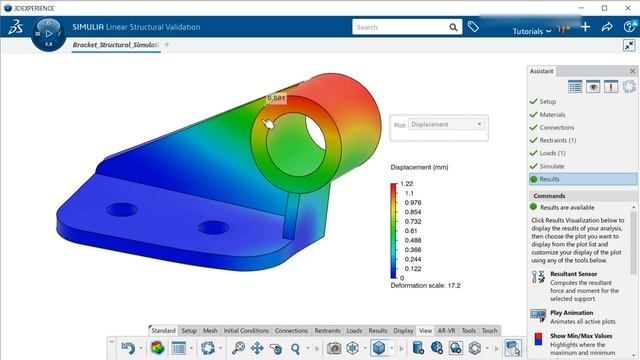Click the share arrow icon
The image size is (640, 360).
point(607,27)
